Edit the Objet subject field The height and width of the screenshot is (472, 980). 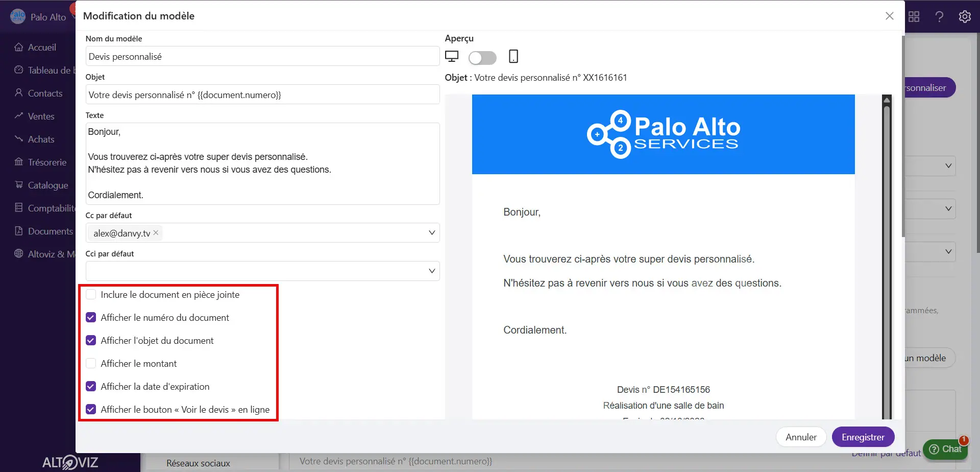[262, 95]
